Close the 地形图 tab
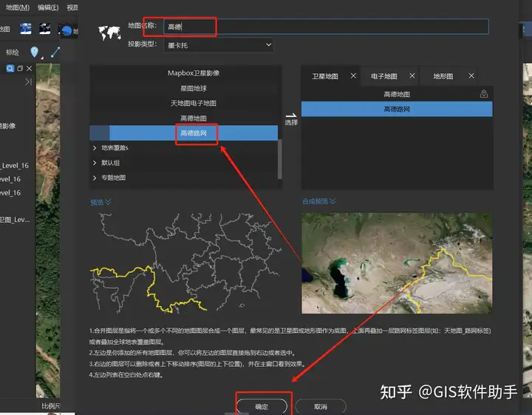Image resolution: width=532 pixels, height=415 pixels. click(x=471, y=75)
